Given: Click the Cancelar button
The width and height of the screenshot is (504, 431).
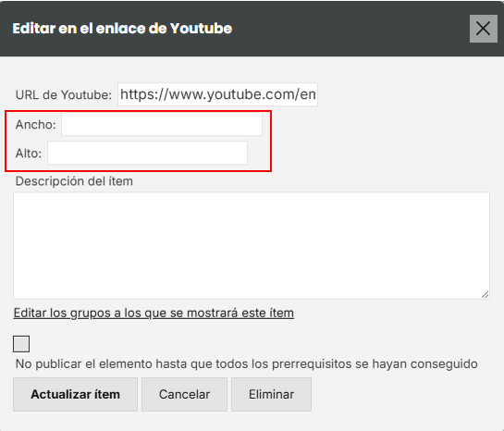Looking at the screenshot, I should 185,394.
